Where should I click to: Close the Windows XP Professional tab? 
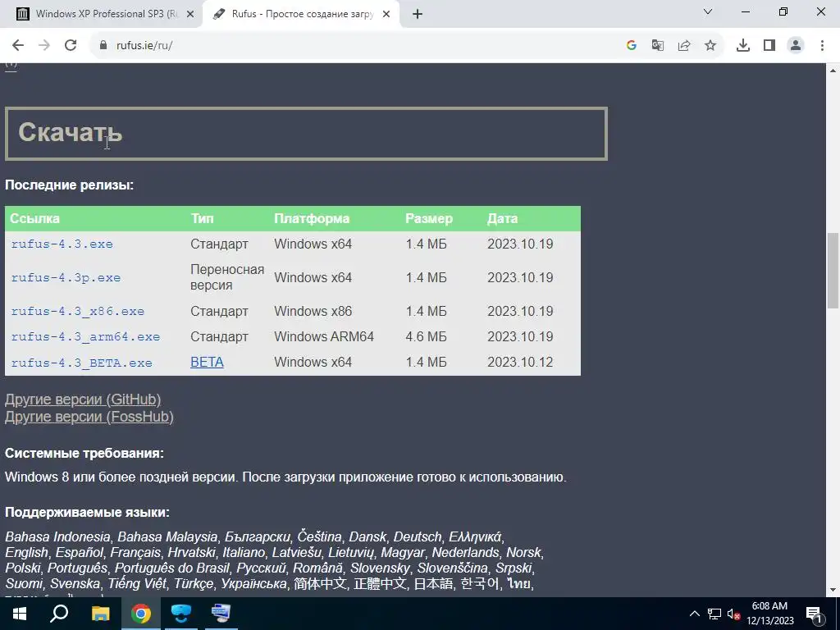click(x=190, y=14)
